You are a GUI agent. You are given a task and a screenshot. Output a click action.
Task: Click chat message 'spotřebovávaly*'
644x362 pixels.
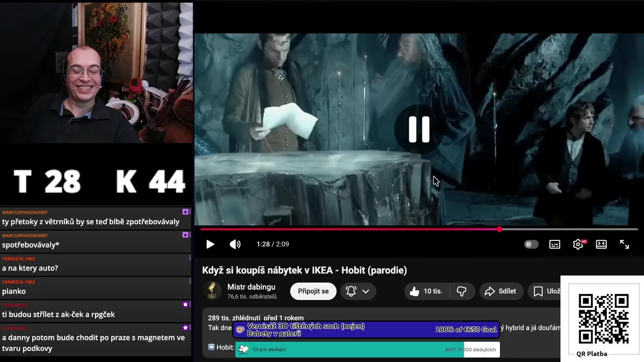point(31,245)
